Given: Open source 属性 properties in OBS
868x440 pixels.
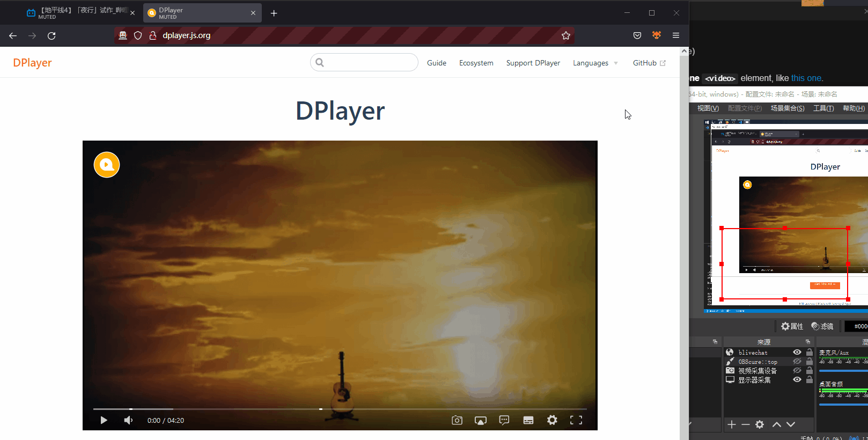Looking at the screenshot, I should coord(792,326).
